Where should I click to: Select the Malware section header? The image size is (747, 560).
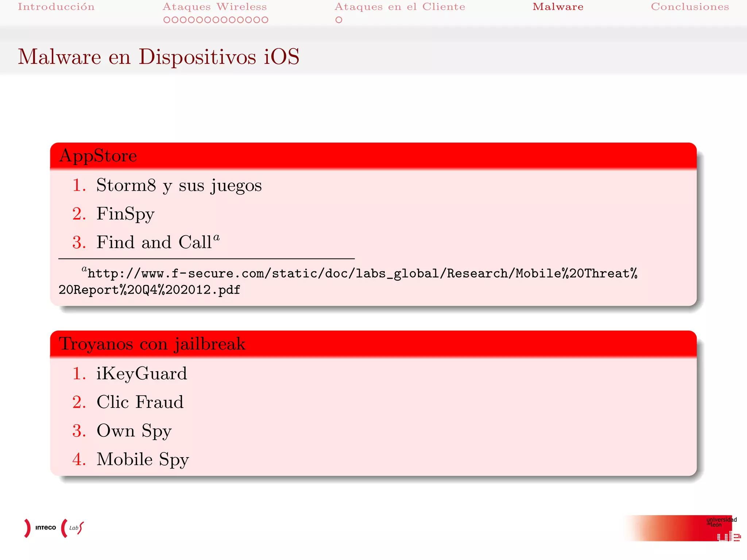[x=558, y=7]
